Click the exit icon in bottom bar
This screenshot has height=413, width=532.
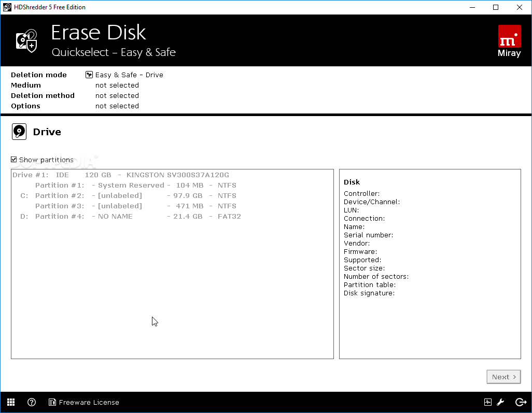point(521,402)
